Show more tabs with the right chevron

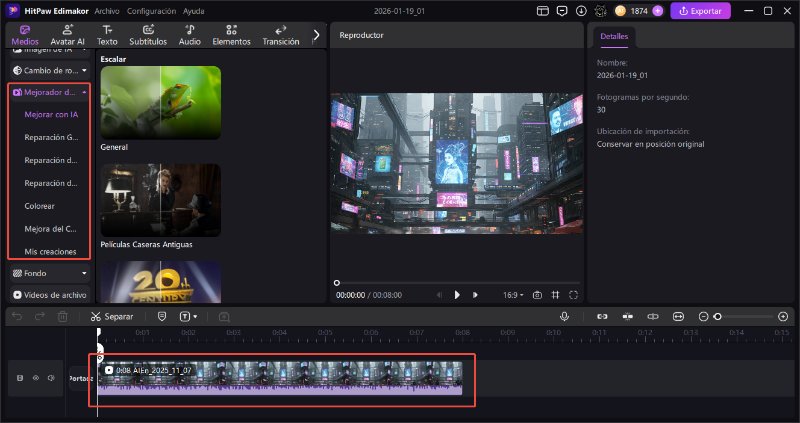pos(316,35)
